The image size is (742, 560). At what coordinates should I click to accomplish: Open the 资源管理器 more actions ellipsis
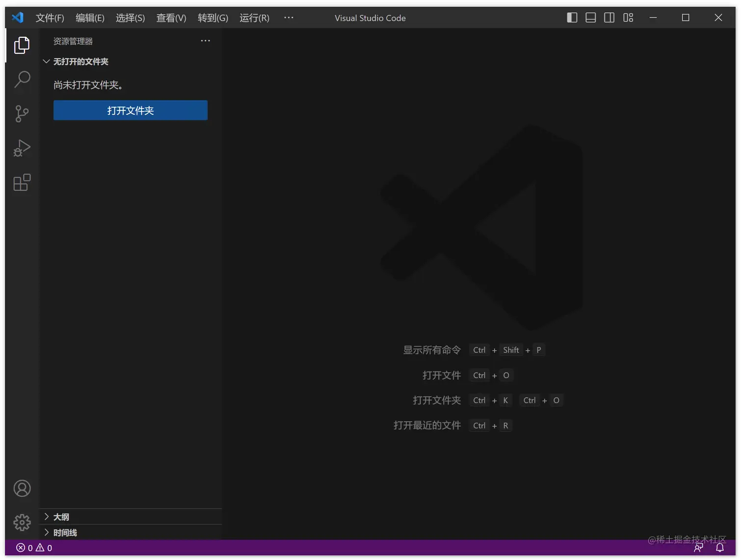click(x=205, y=41)
